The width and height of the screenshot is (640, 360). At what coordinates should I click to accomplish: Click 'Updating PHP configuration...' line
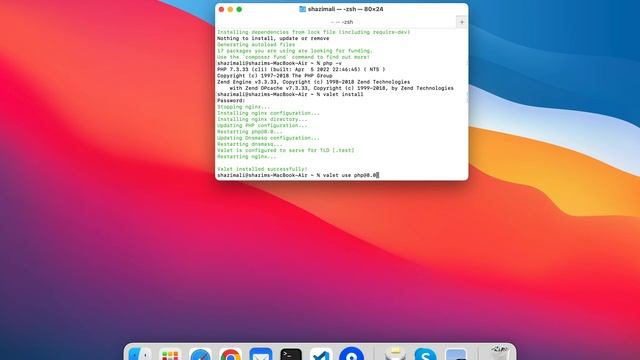262,125
